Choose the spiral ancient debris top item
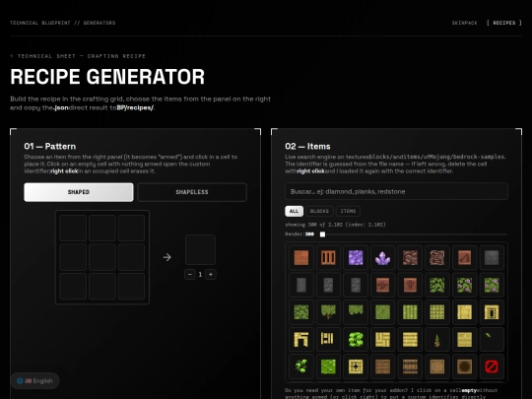 click(x=437, y=257)
